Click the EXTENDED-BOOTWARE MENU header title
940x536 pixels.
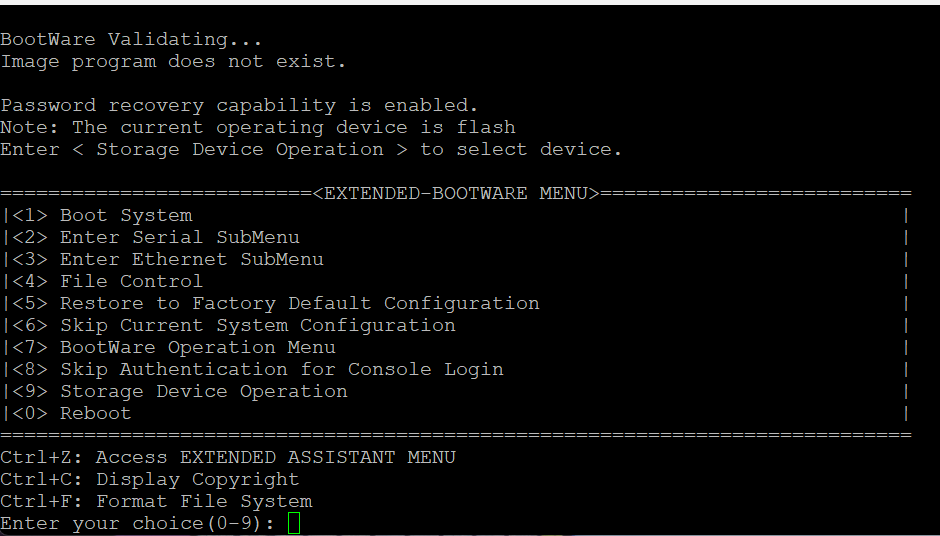(x=455, y=193)
